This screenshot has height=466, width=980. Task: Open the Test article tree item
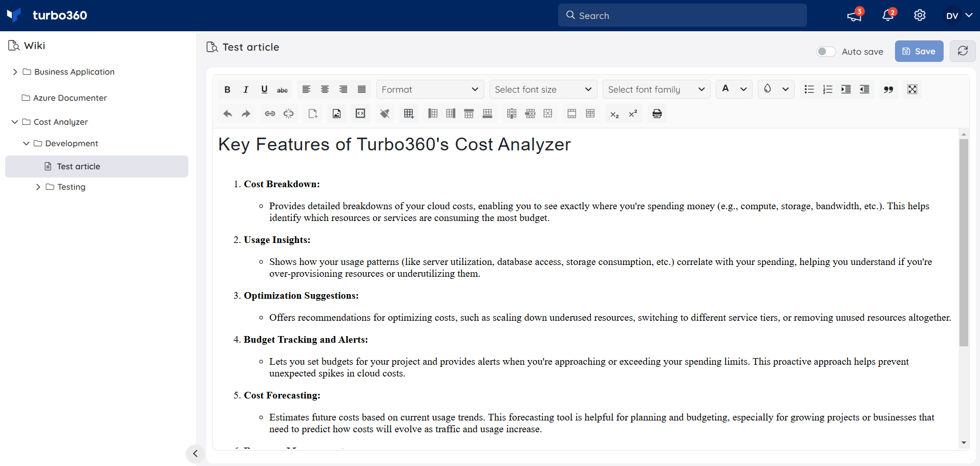pyautogui.click(x=97, y=167)
